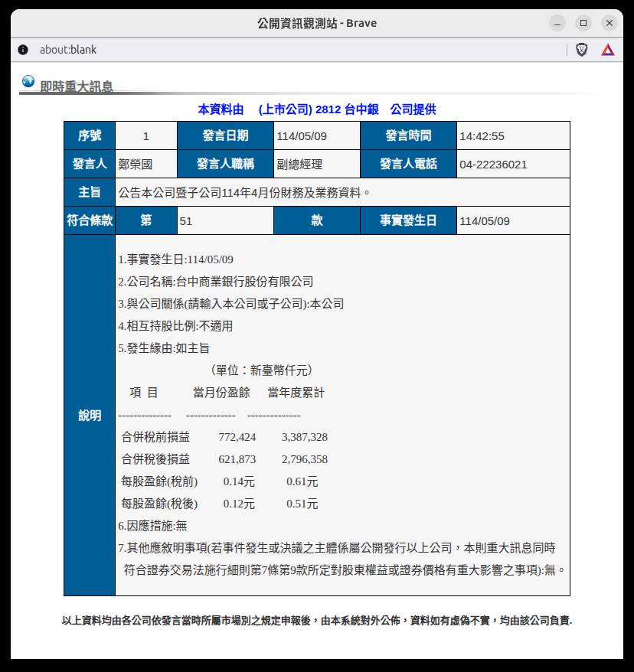Select the 發言日期 header cell
634x672 pixels.
[225, 135]
